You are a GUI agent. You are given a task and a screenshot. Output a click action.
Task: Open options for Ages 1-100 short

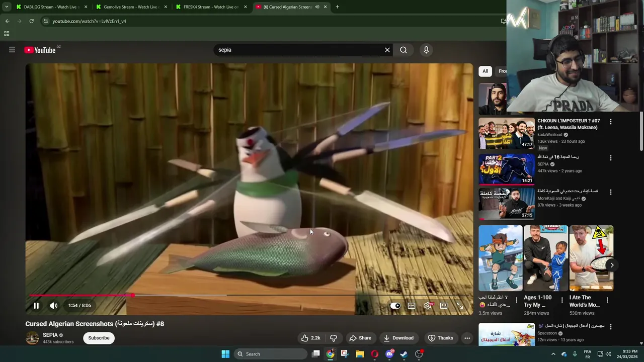coord(562,300)
